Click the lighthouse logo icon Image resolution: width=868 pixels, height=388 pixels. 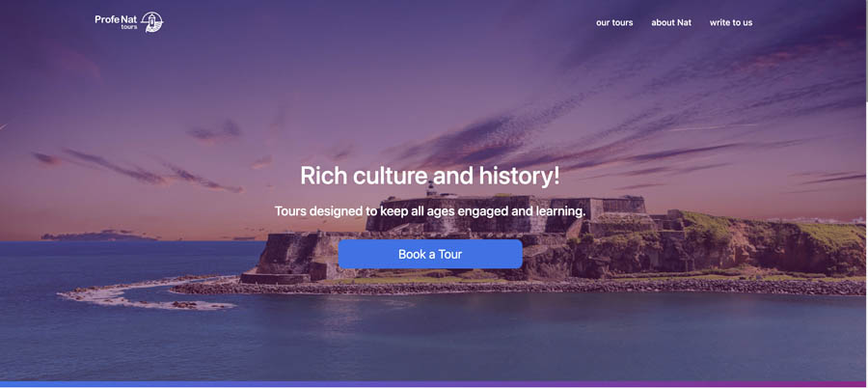click(x=152, y=22)
